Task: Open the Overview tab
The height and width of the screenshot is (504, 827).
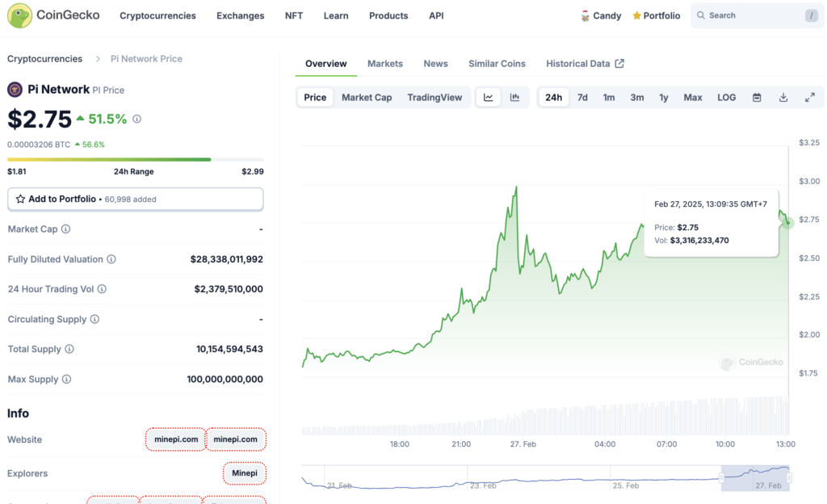Action: pos(326,64)
